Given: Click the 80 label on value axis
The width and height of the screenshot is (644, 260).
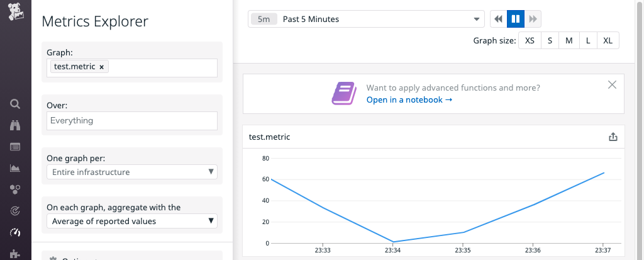Looking at the screenshot, I should tap(265, 159).
